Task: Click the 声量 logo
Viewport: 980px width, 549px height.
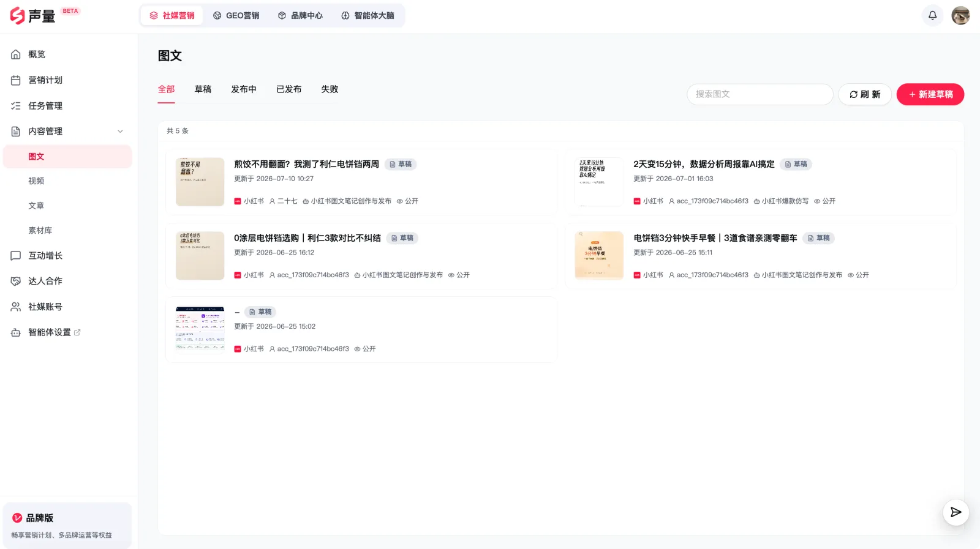Action: (x=33, y=16)
